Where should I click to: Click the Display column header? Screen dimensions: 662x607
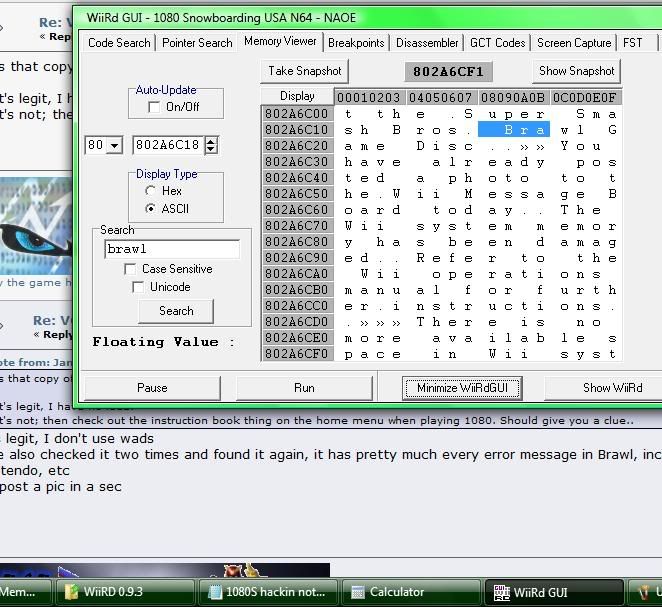[x=297, y=97]
